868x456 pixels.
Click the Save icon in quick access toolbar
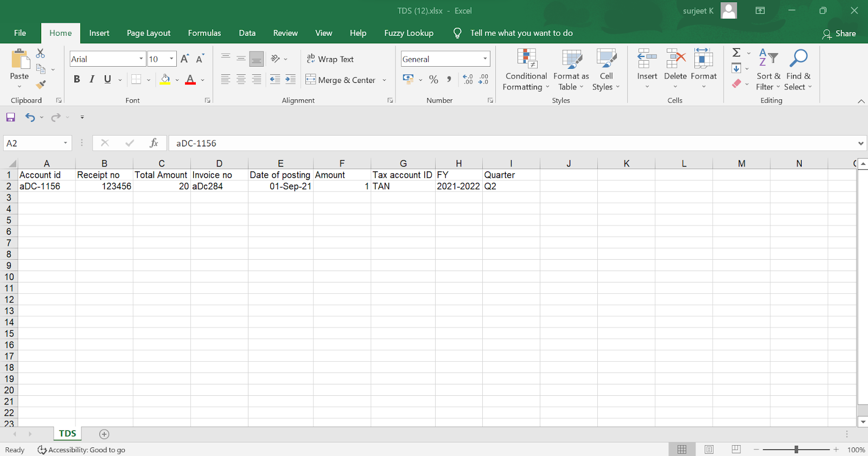pyautogui.click(x=10, y=117)
